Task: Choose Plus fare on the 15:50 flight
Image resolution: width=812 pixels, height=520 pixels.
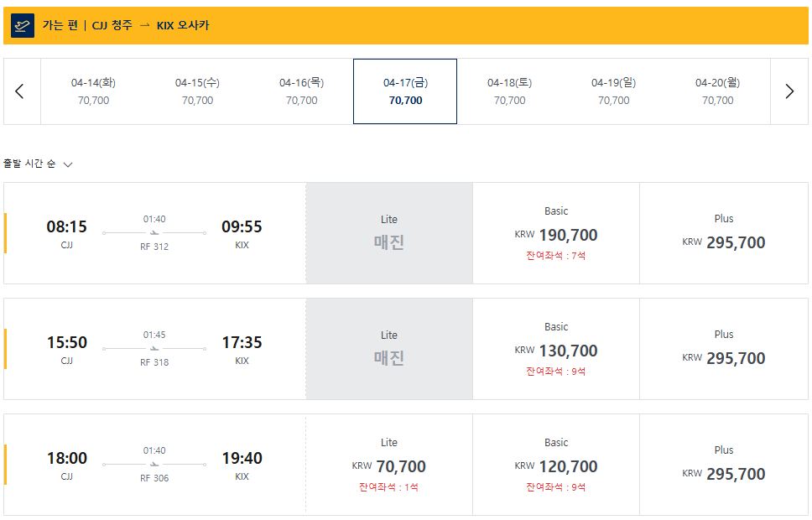Action: tap(724, 349)
